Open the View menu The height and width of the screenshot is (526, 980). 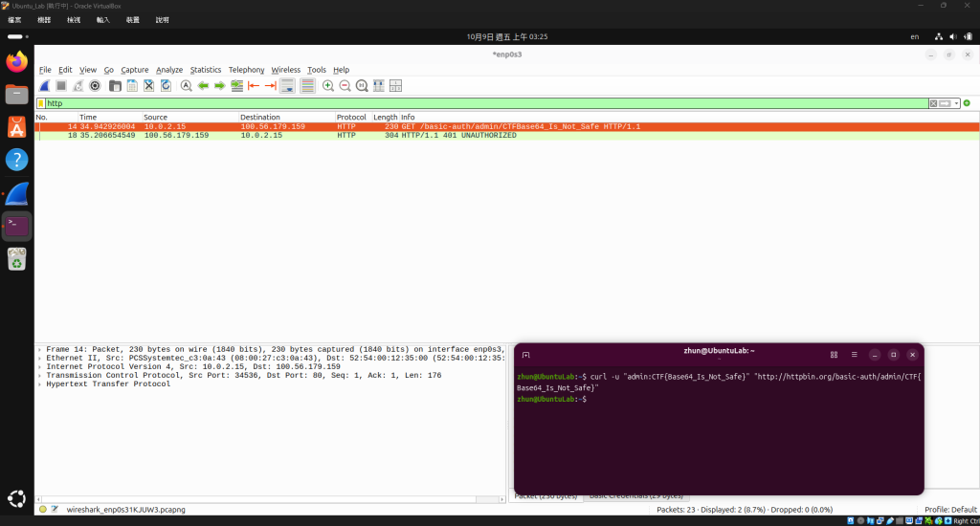87,70
